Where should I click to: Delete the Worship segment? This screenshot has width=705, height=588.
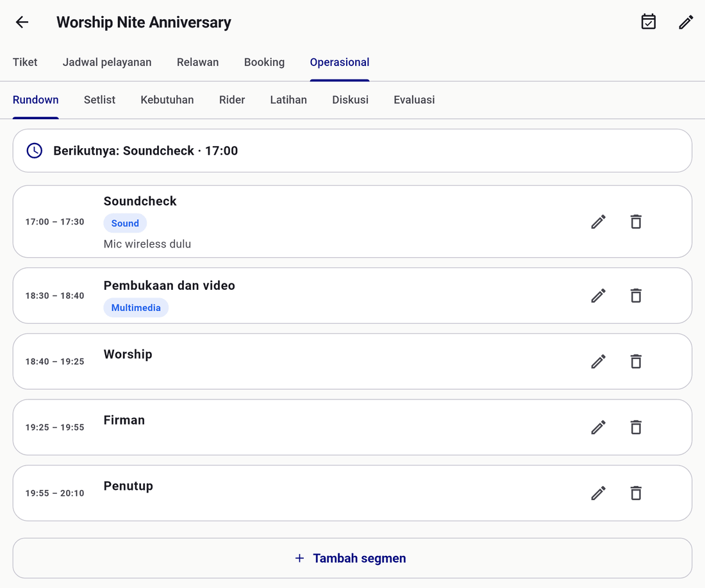636,362
